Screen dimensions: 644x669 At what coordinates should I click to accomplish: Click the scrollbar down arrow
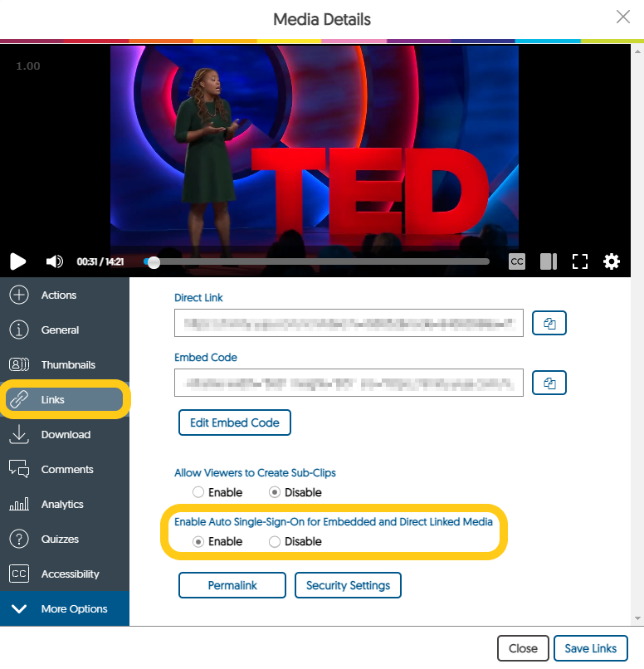click(637, 618)
